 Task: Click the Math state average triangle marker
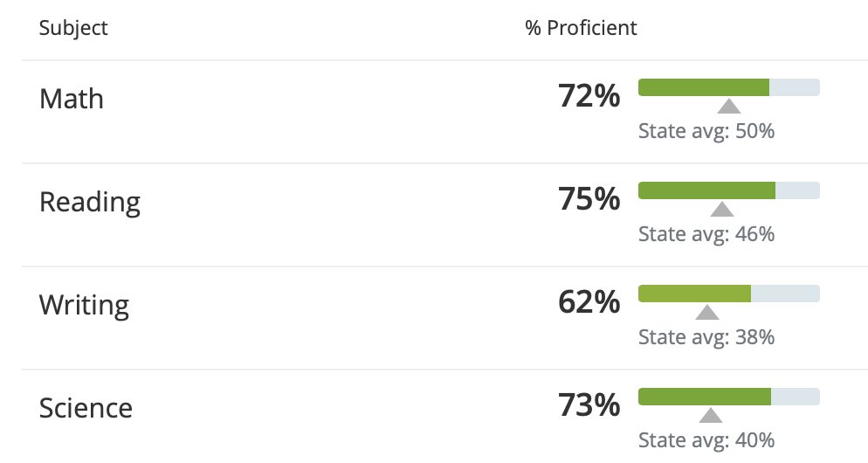[729, 107]
